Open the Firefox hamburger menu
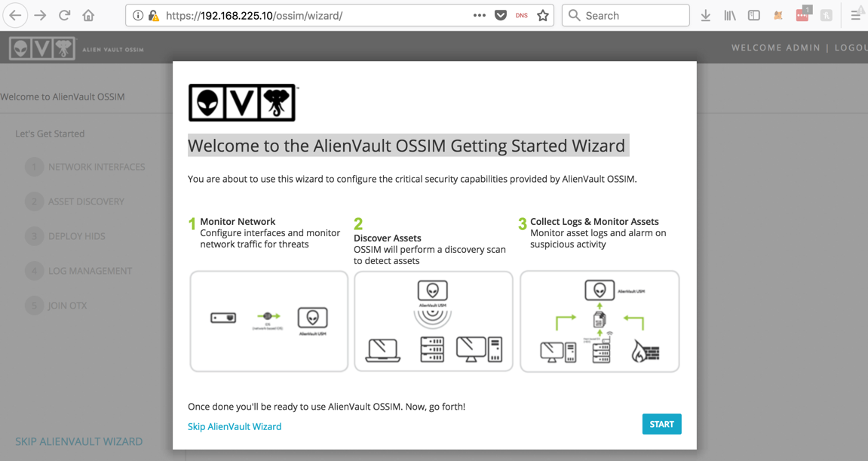This screenshot has height=461, width=868. (856, 16)
